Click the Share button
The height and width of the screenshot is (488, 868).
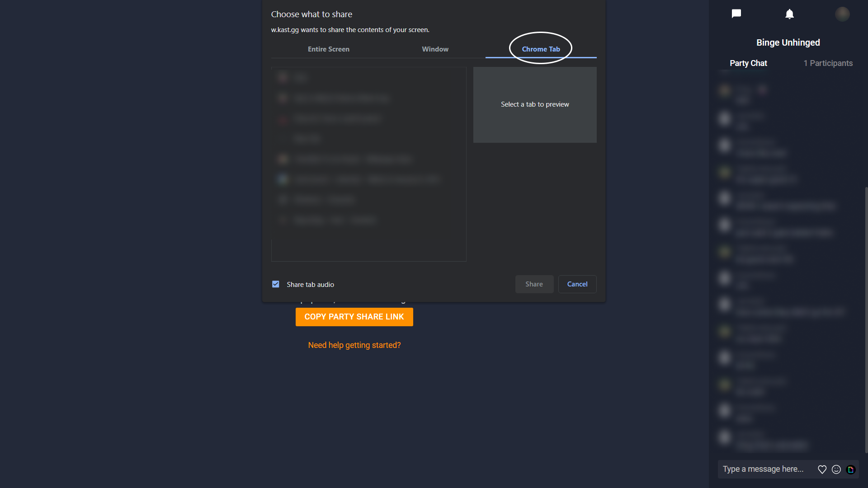click(534, 284)
